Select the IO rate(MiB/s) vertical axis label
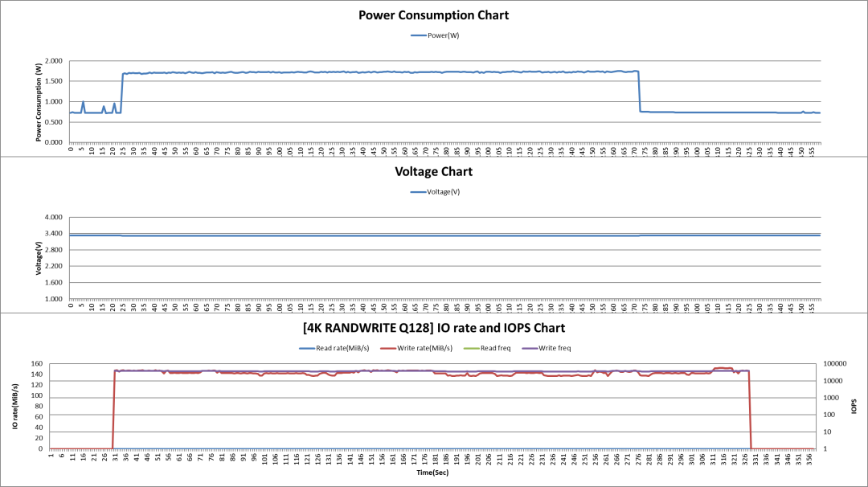Image resolution: width=868 pixels, height=487 pixels. (x=15, y=406)
